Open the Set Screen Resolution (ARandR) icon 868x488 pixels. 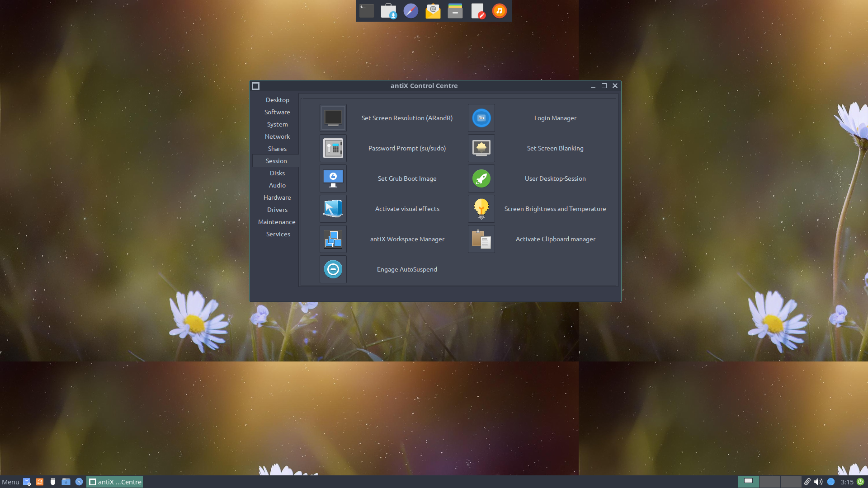tap(333, 118)
